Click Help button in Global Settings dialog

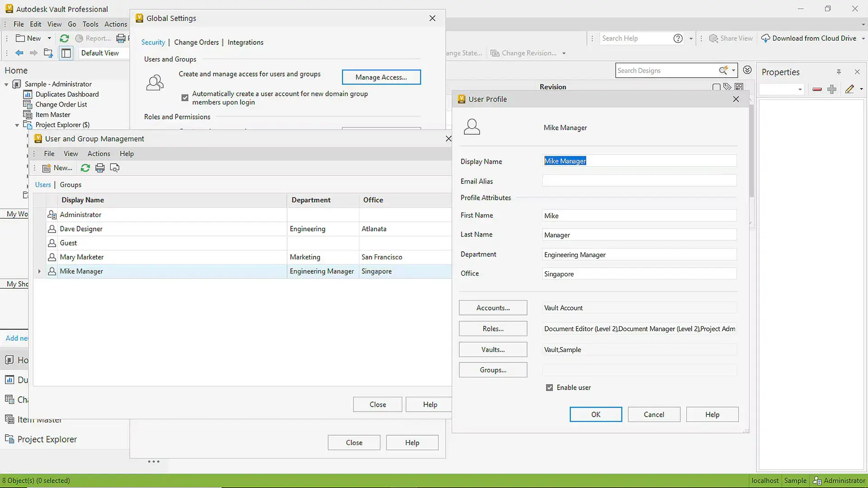point(412,443)
